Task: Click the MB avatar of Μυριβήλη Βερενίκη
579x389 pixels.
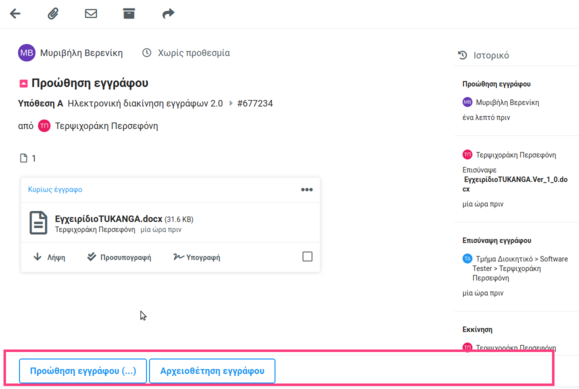Action: click(x=27, y=53)
